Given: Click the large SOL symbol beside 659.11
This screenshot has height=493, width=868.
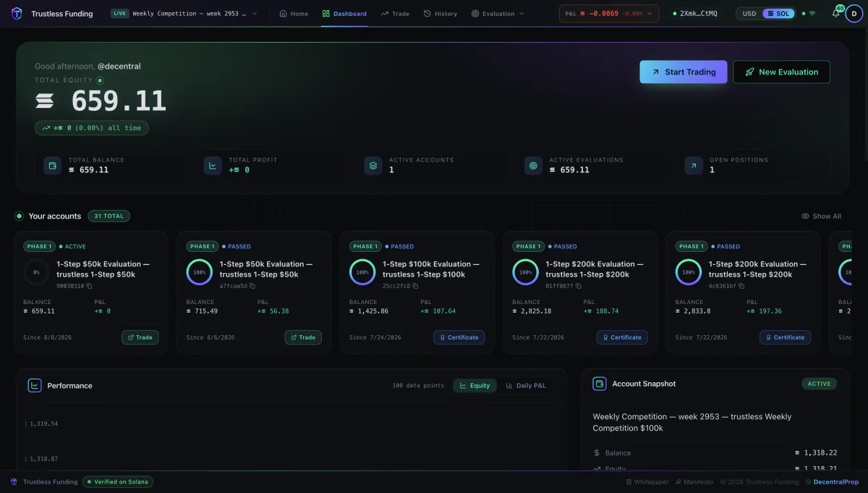Looking at the screenshot, I should coord(45,101).
